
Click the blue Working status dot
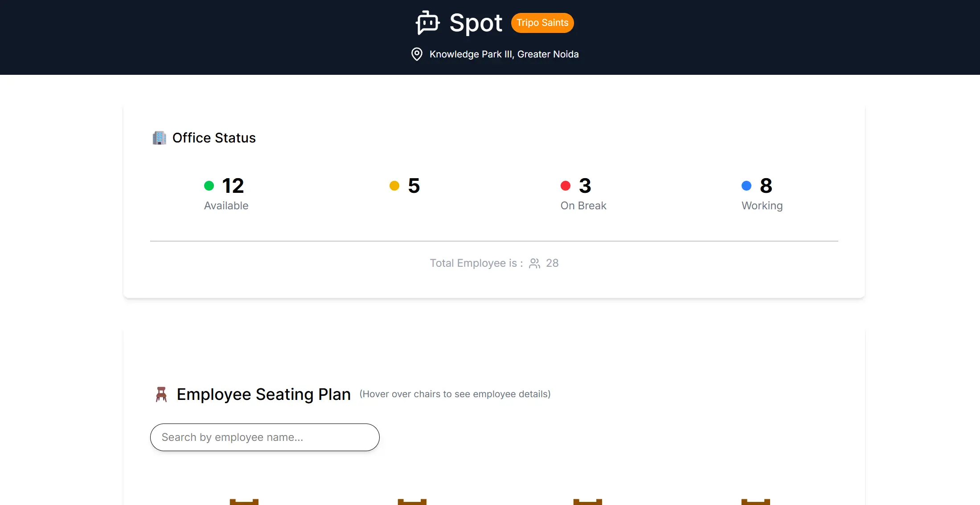(746, 185)
